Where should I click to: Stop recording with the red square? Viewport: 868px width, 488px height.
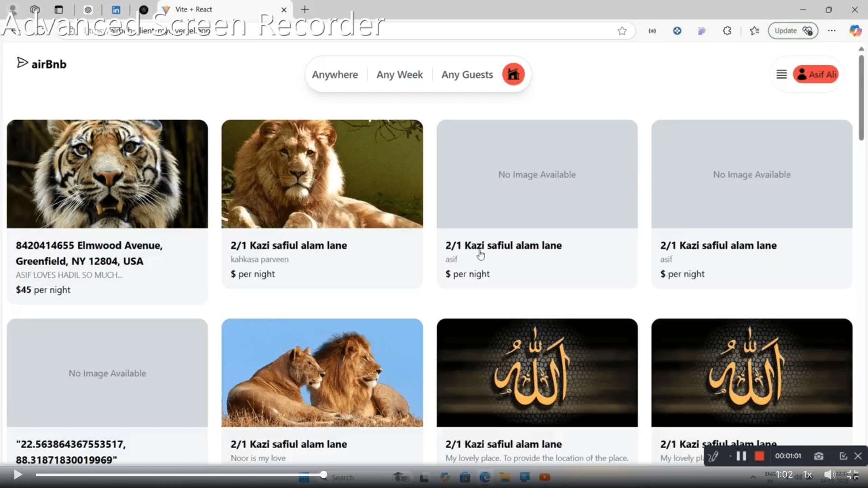pyautogui.click(x=759, y=456)
